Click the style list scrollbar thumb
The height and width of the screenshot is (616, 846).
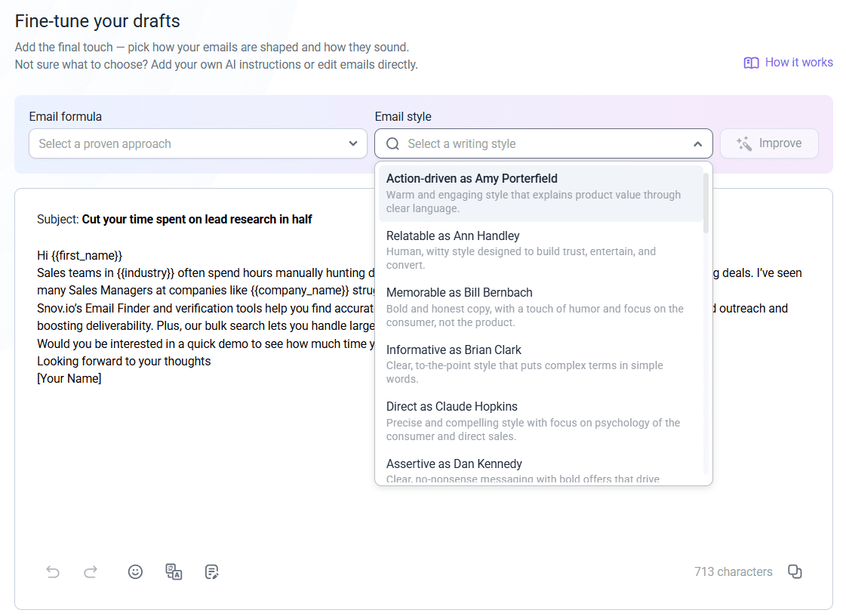[706, 202]
